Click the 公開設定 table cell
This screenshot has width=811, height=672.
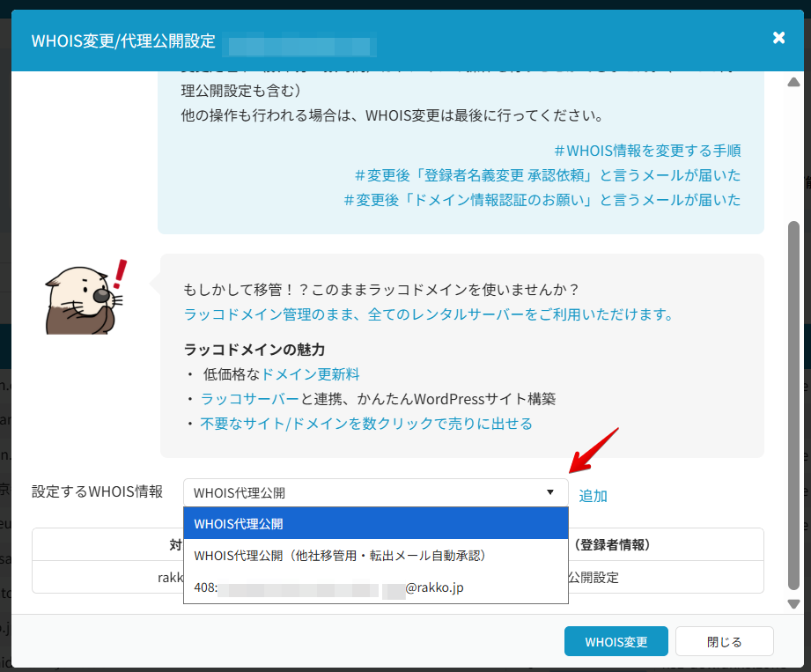594,578
